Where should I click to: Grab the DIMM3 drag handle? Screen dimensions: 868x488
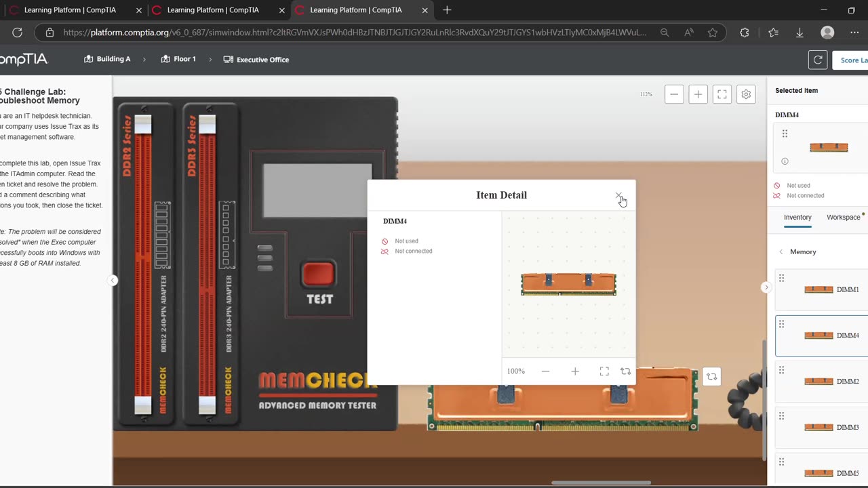tap(781, 416)
